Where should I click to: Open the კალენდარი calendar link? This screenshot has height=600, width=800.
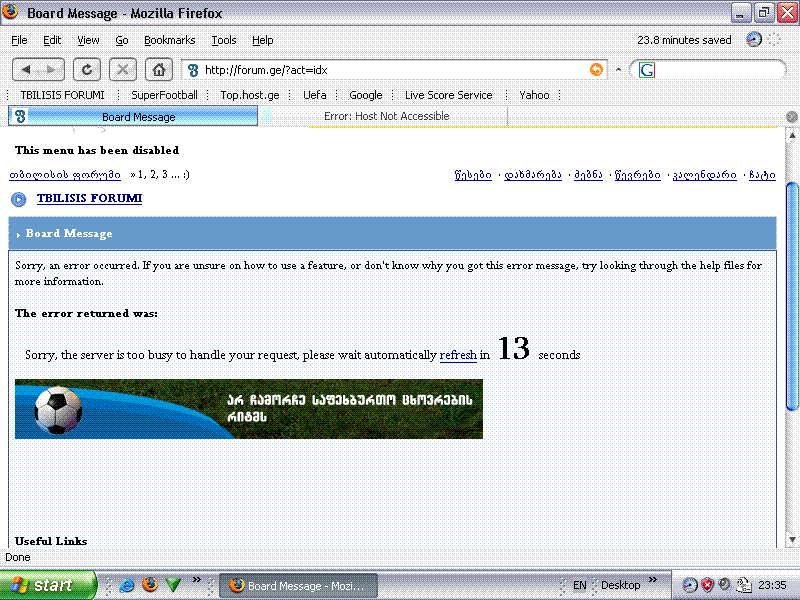tap(705, 175)
